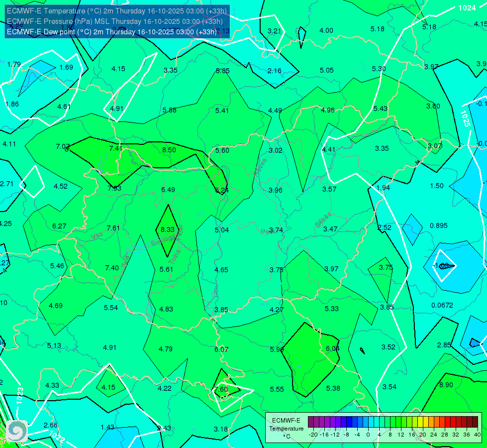
Task: Click the 8.90 value on the map
Action: [x=446, y=385]
